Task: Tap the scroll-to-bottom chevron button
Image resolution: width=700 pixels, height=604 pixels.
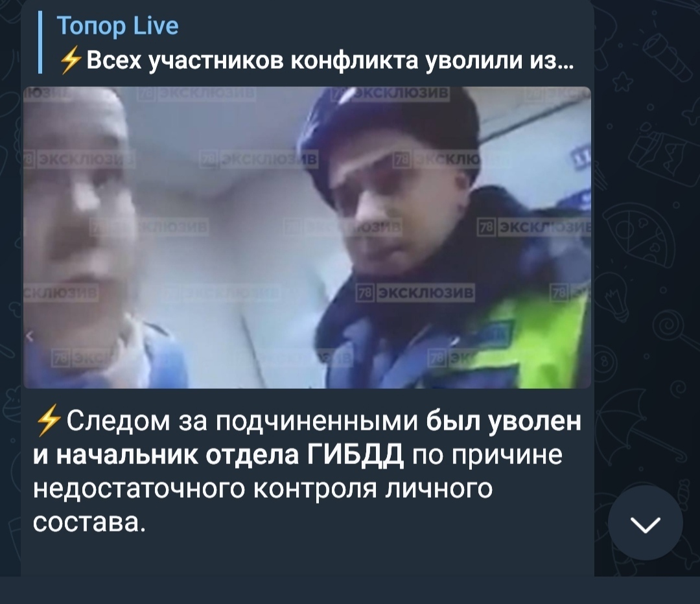Action: [645, 523]
